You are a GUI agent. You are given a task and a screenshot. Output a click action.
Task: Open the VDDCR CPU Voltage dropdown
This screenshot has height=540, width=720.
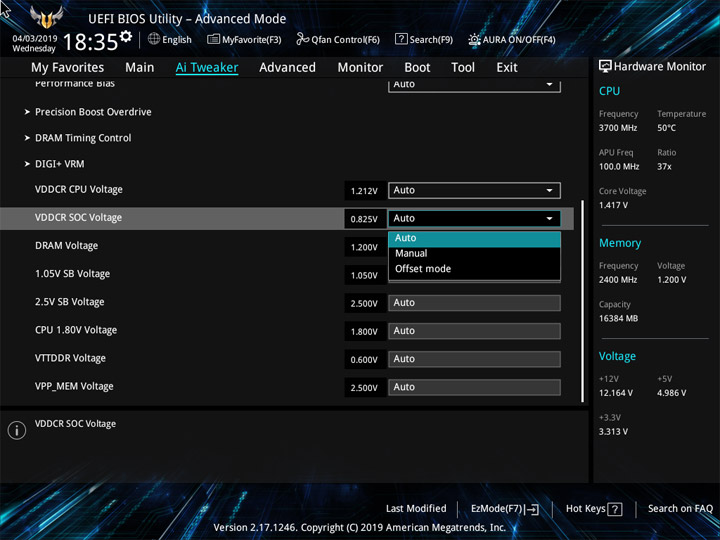tap(474, 191)
